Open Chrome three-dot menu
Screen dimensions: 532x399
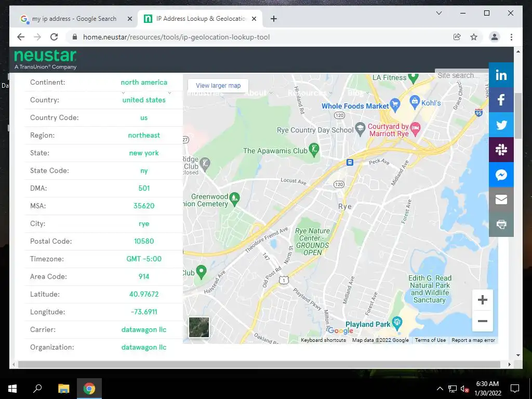coord(511,37)
